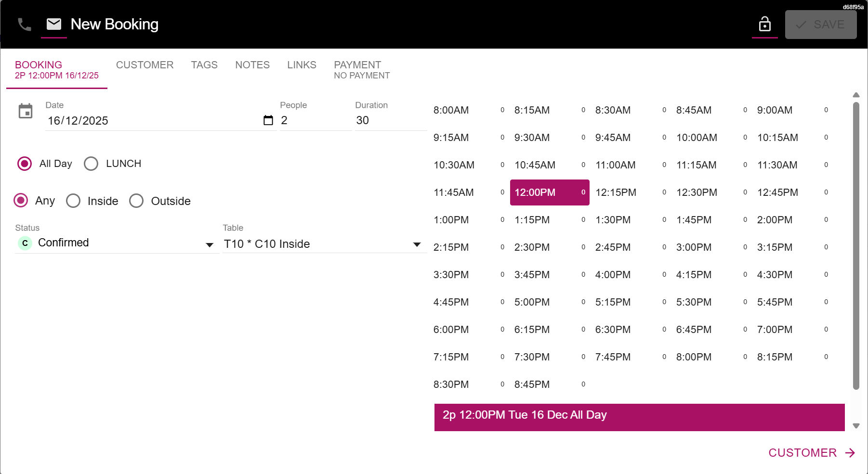Click the email envelope icon

click(54, 24)
